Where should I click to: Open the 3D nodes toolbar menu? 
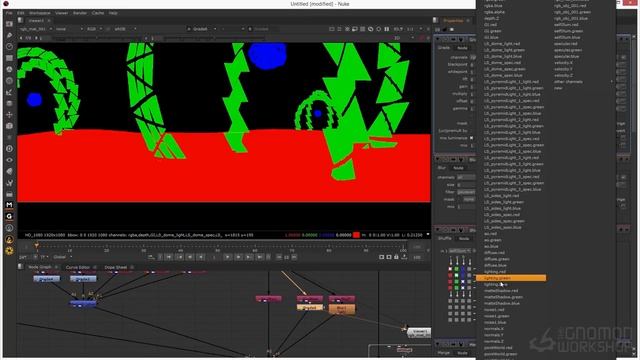[x=9, y=126]
